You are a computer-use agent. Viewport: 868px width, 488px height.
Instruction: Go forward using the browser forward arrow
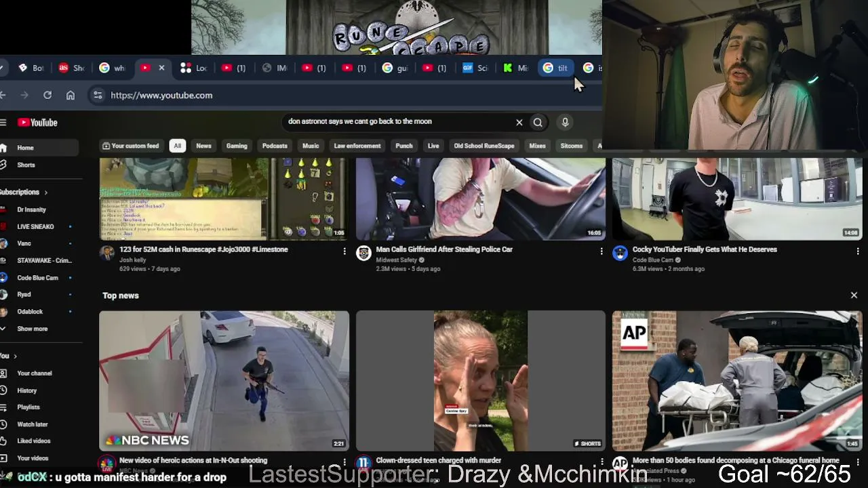(24, 96)
